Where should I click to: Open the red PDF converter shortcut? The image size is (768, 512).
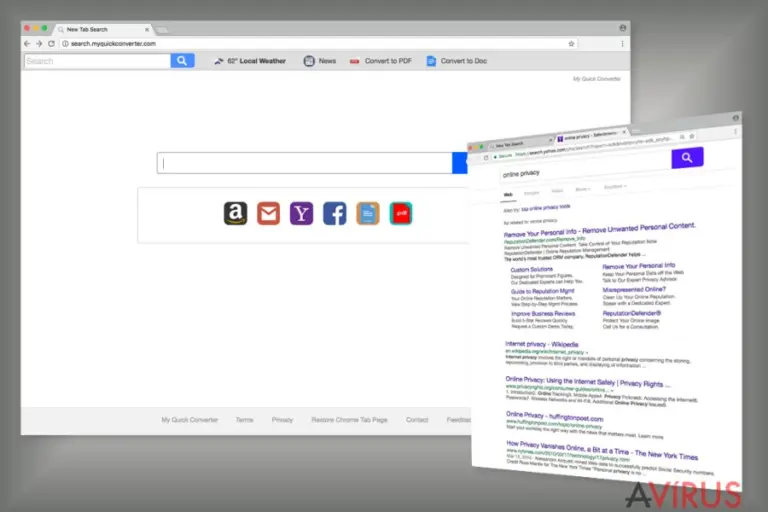(401, 213)
